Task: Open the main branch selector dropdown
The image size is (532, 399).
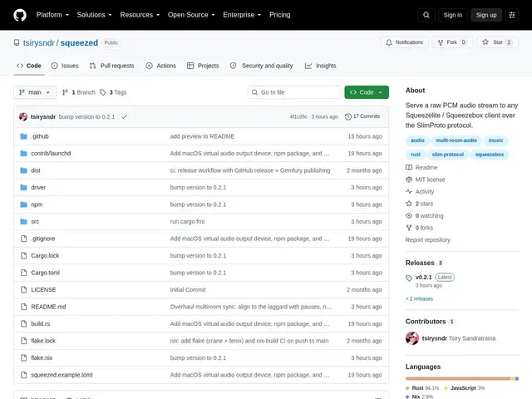Action: coord(35,92)
